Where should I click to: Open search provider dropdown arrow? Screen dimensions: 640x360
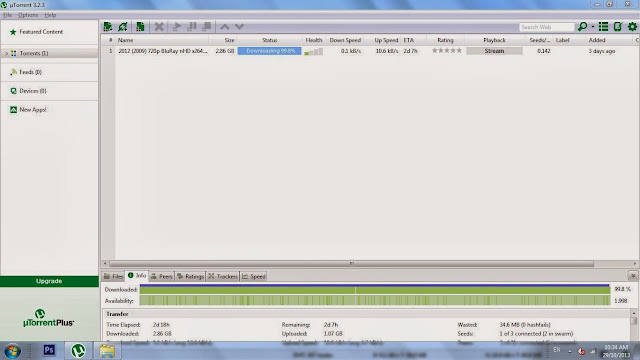tap(593, 27)
